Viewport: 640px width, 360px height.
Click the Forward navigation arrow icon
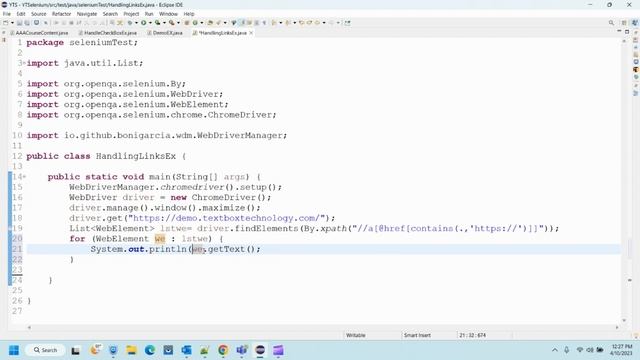point(332,23)
